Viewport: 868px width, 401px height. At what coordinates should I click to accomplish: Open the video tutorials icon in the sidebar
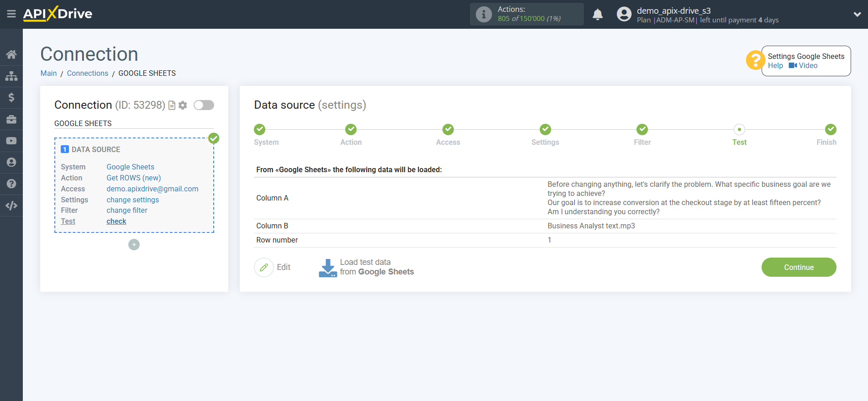point(11,141)
